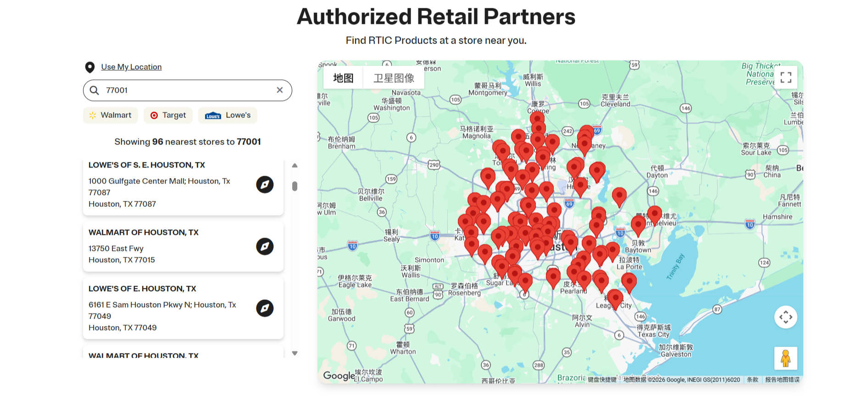Switch map to 卫星图像 satellite tab
The image size is (868, 416).
(x=394, y=78)
